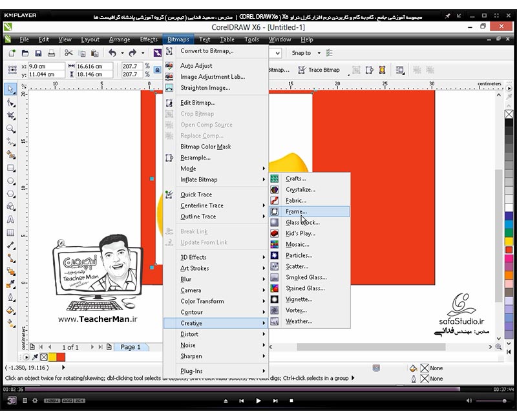Toggle the lock ratio button
This screenshot has height=420, width=517.
[158, 70]
